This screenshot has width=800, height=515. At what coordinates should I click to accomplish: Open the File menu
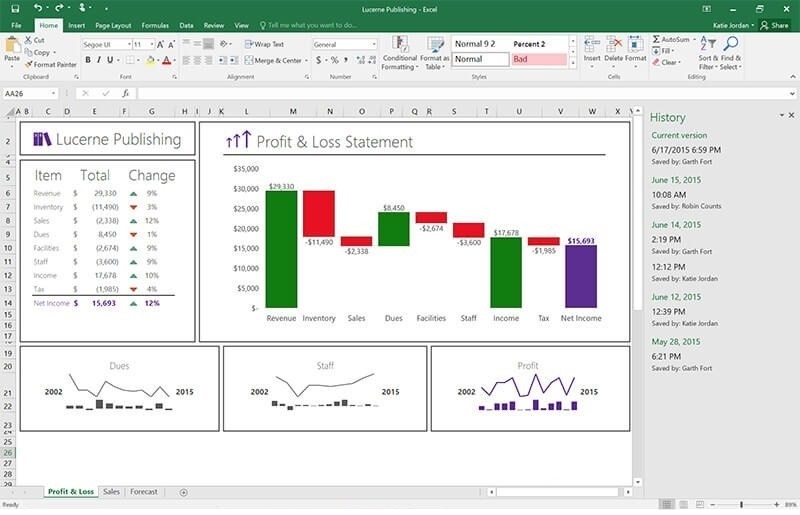tap(16, 25)
